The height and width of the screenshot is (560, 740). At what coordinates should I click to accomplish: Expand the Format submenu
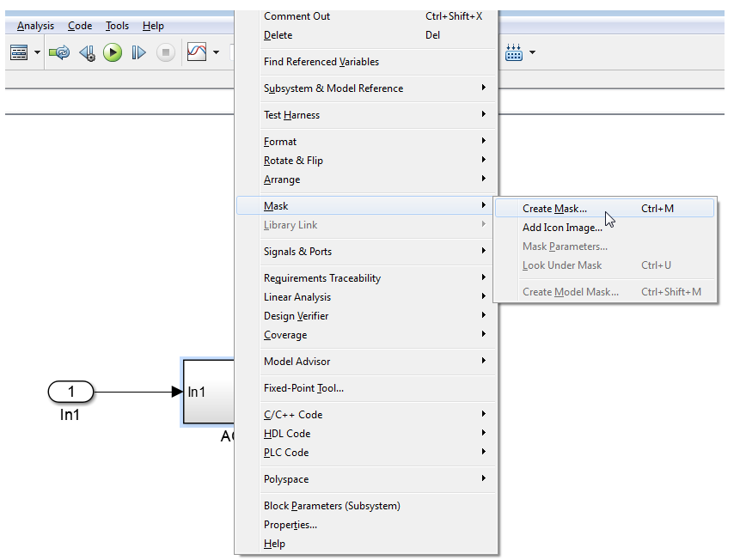point(366,142)
